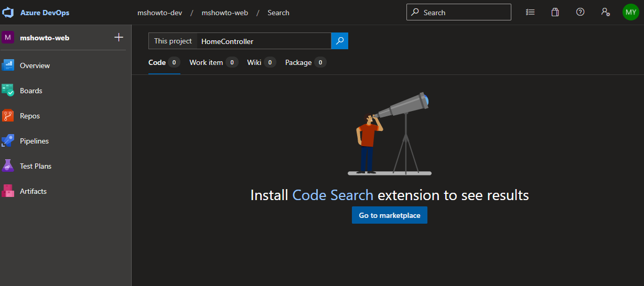Open the work items list icon
Viewport: 644px width, 286px height.
click(x=530, y=12)
